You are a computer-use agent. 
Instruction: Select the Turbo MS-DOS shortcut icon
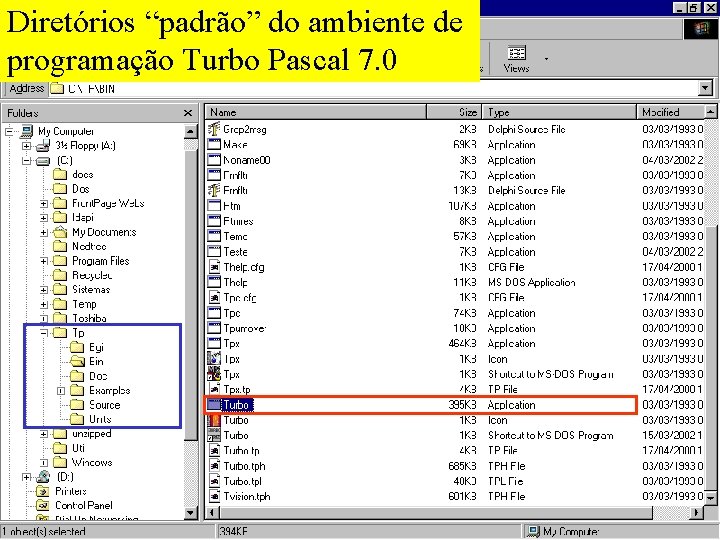(x=214, y=435)
